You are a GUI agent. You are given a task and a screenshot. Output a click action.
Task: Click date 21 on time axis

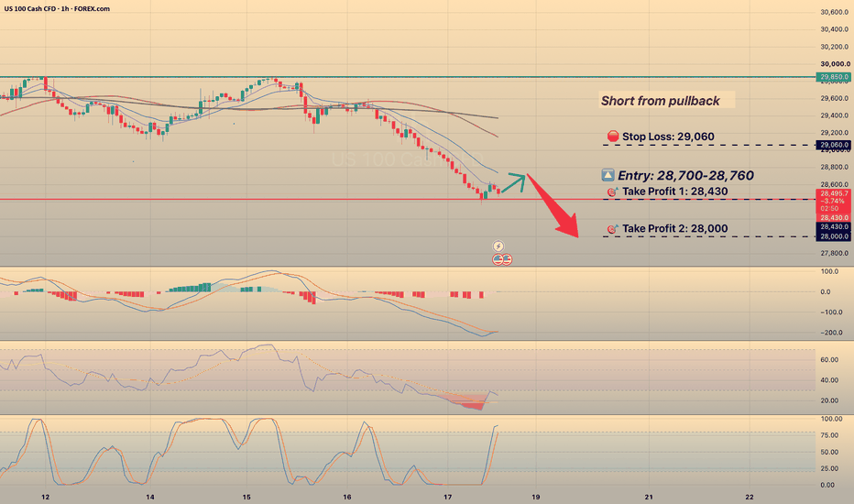point(649,497)
